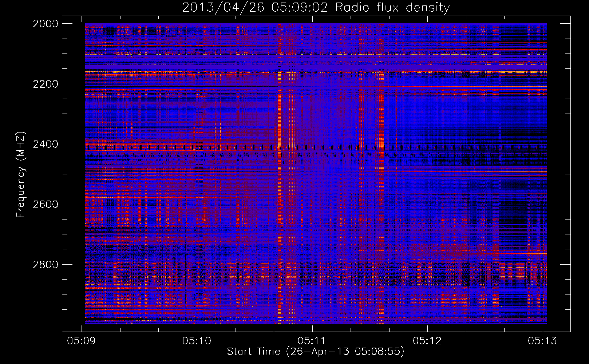The width and height of the screenshot is (589, 364).
Task: Click the 2200 frequency axis label
Action: [46, 84]
